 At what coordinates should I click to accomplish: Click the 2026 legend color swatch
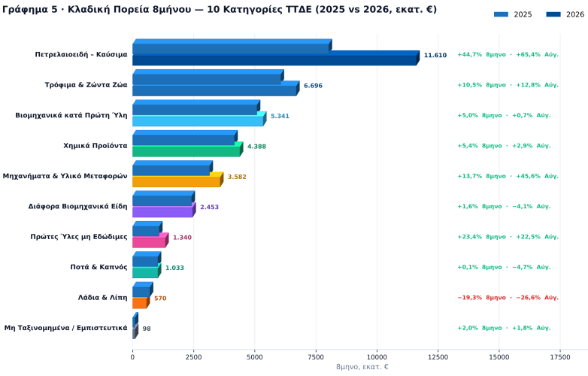point(553,14)
